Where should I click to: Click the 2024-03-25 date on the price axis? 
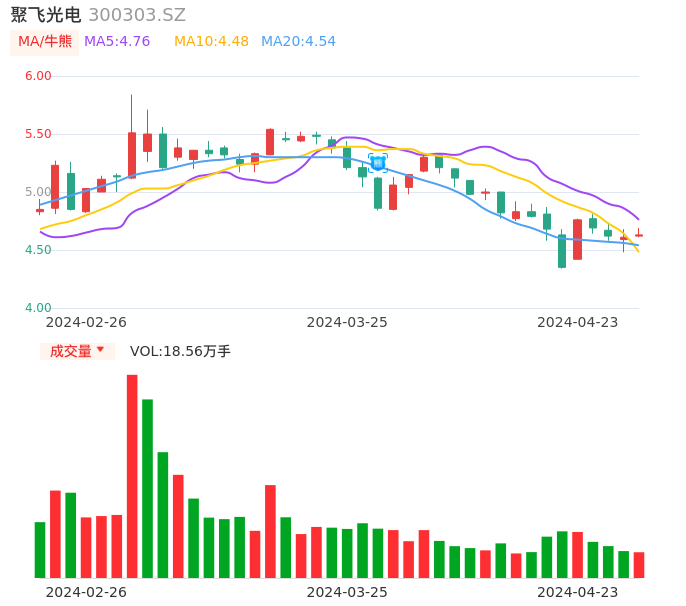click(x=347, y=322)
